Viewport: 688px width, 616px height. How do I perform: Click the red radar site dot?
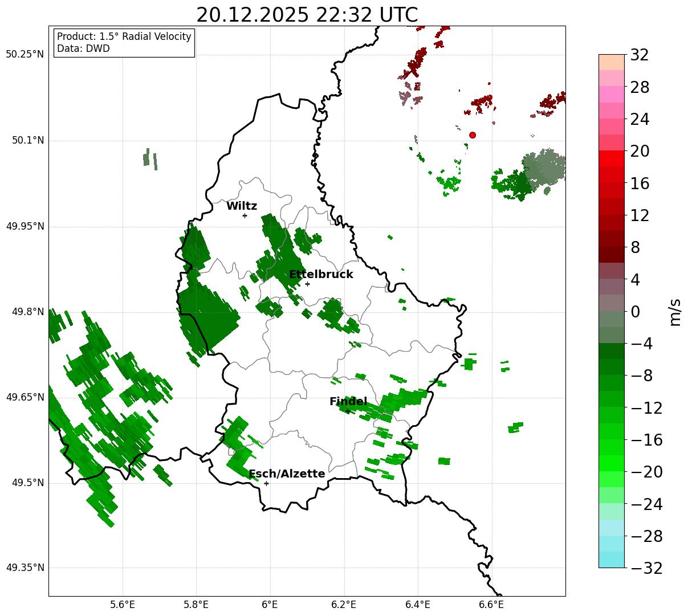[473, 135]
